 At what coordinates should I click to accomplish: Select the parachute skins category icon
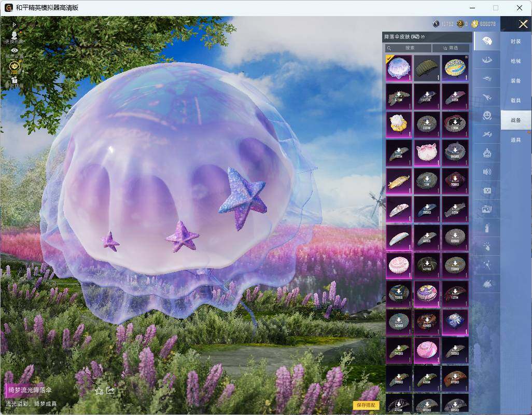click(x=487, y=41)
